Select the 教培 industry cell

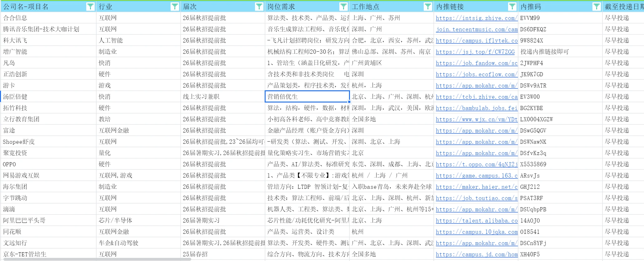click(x=138, y=119)
